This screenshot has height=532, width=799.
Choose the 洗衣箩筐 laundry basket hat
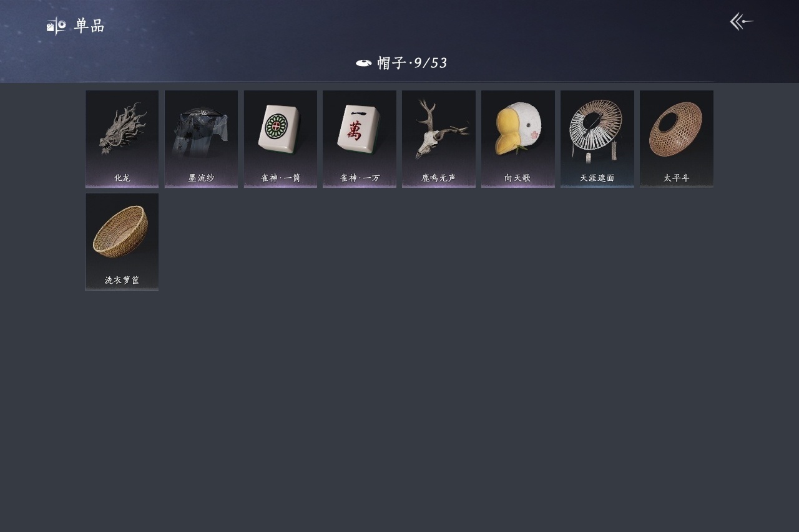point(122,241)
